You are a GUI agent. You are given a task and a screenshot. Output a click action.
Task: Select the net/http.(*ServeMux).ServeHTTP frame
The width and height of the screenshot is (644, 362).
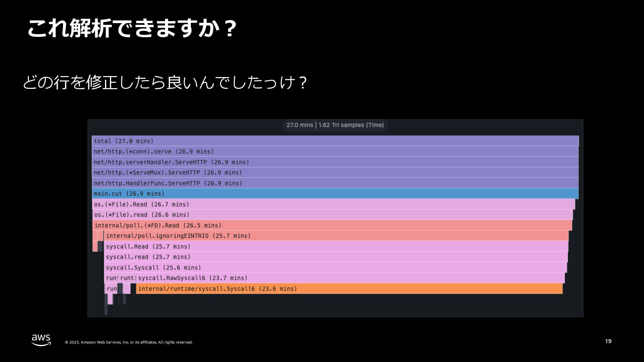(335, 173)
